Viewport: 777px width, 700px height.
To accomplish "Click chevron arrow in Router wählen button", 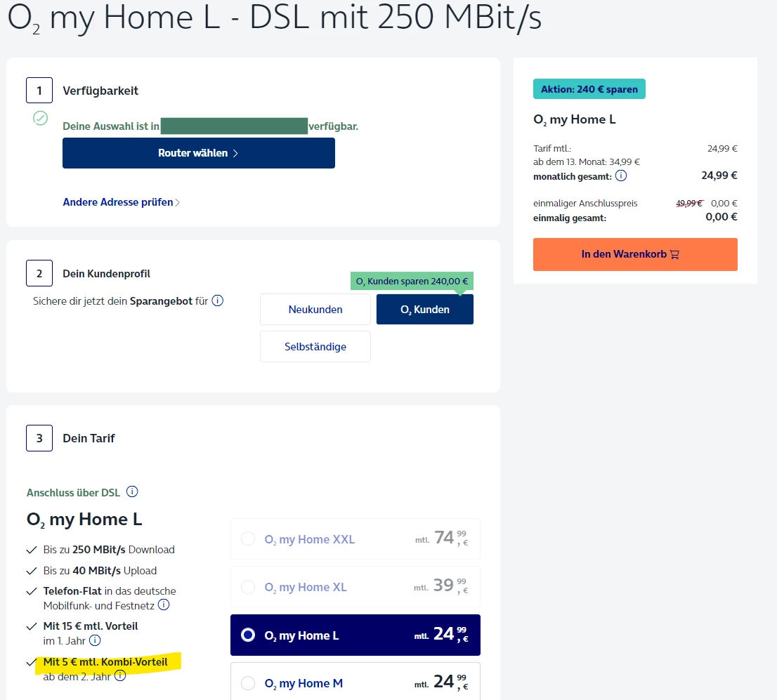I will [x=235, y=153].
